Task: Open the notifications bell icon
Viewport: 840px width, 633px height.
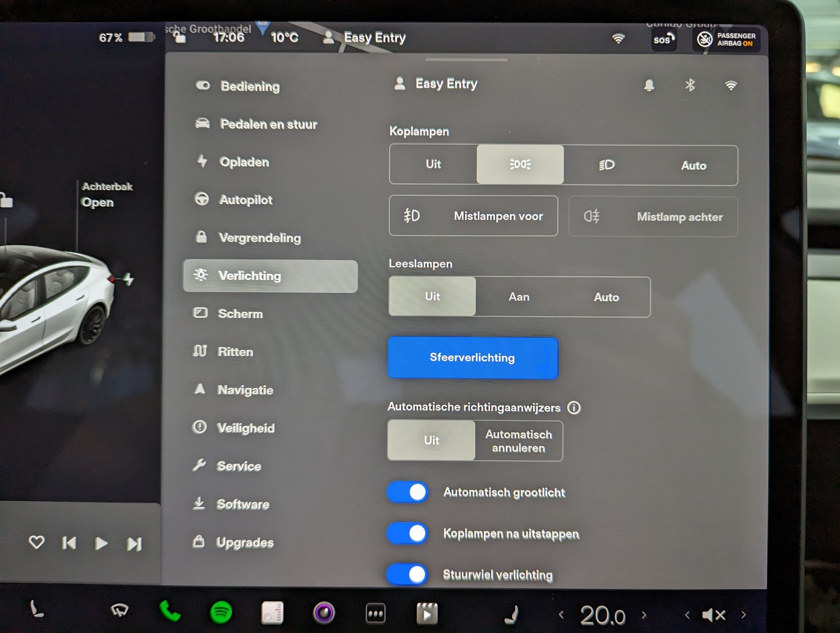Action: 649,85
